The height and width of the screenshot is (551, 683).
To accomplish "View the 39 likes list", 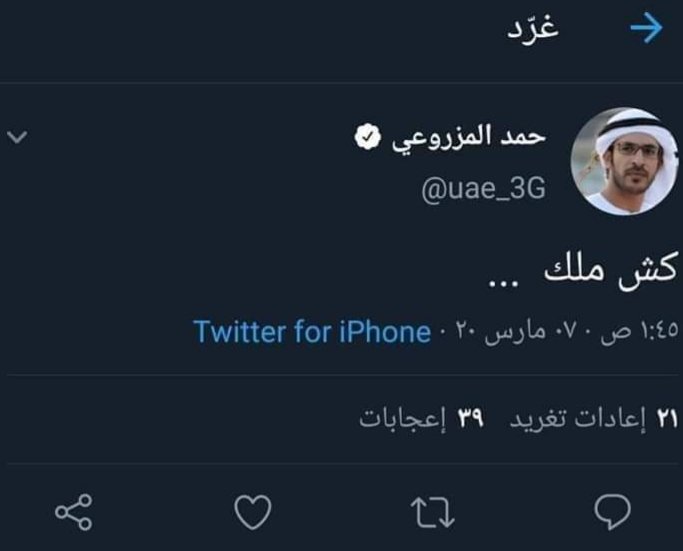I will pyautogui.click(x=422, y=419).
